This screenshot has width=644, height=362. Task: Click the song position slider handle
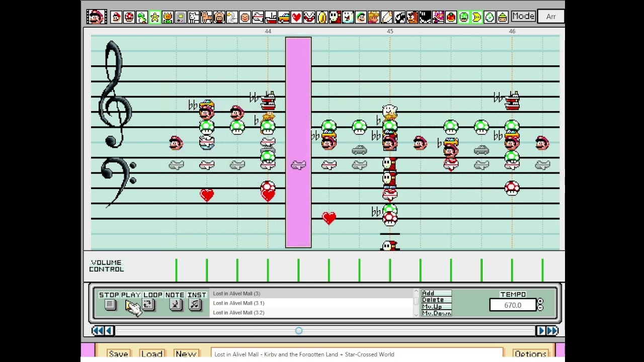pyautogui.click(x=299, y=330)
